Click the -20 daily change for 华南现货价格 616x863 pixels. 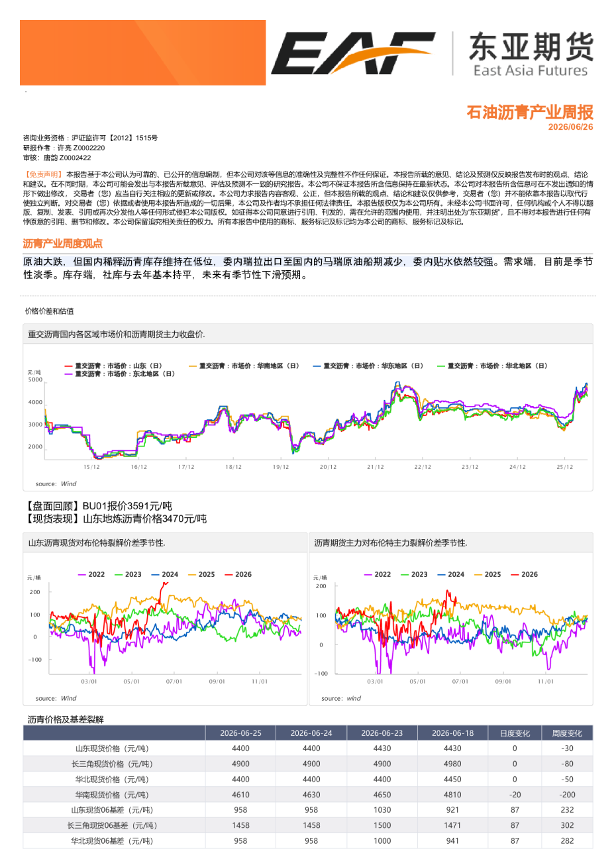pyautogui.click(x=515, y=795)
